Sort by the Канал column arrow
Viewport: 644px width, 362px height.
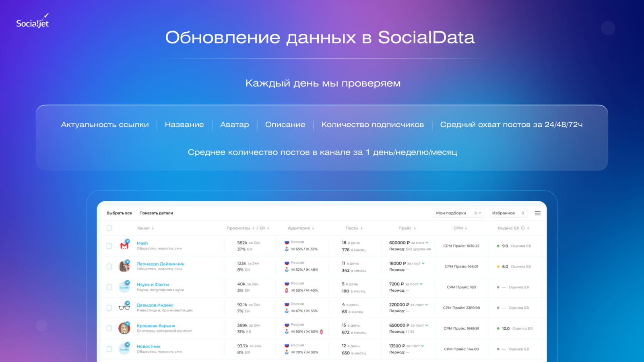tap(153, 228)
